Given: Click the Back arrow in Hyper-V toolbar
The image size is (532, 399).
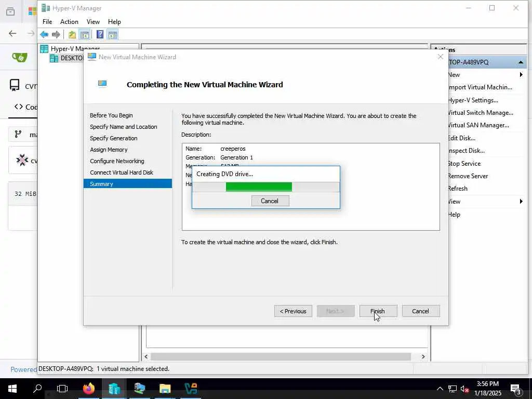Looking at the screenshot, I should click(x=44, y=34).
